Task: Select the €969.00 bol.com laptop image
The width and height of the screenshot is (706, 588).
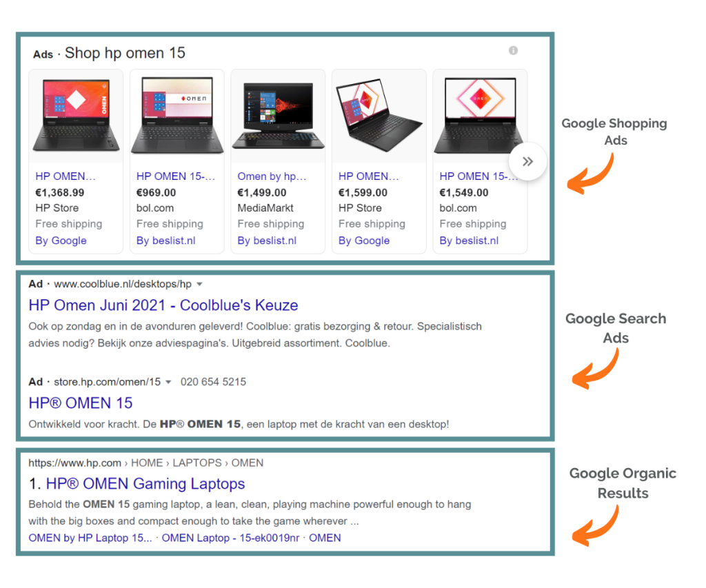Action: (177, 114)
